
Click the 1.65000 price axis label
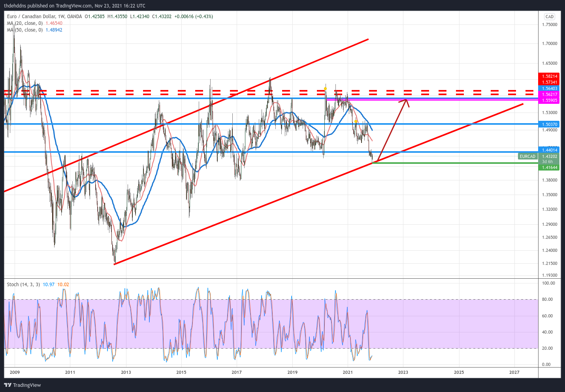[550, 63]
